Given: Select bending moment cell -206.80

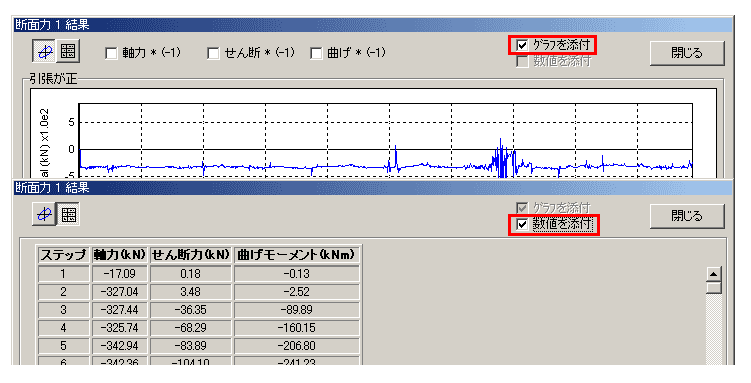Looking at the screenshot, I should [296, 346].
